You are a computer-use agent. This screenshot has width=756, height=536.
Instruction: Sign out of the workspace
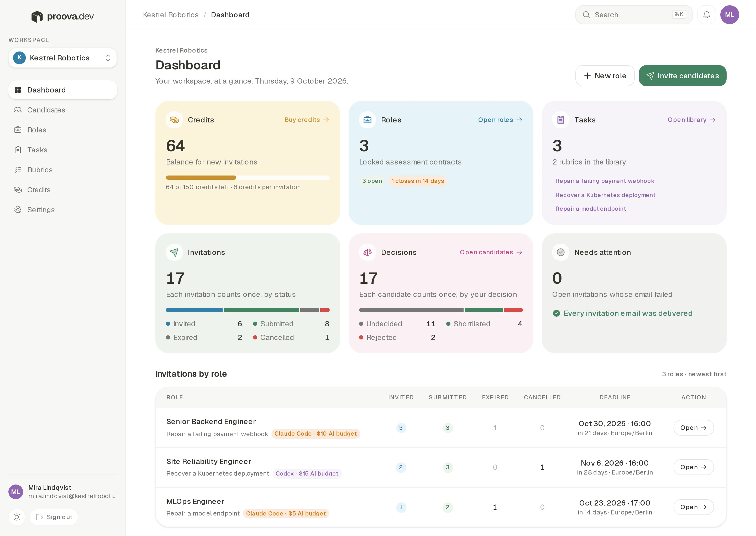pos(54,517)
